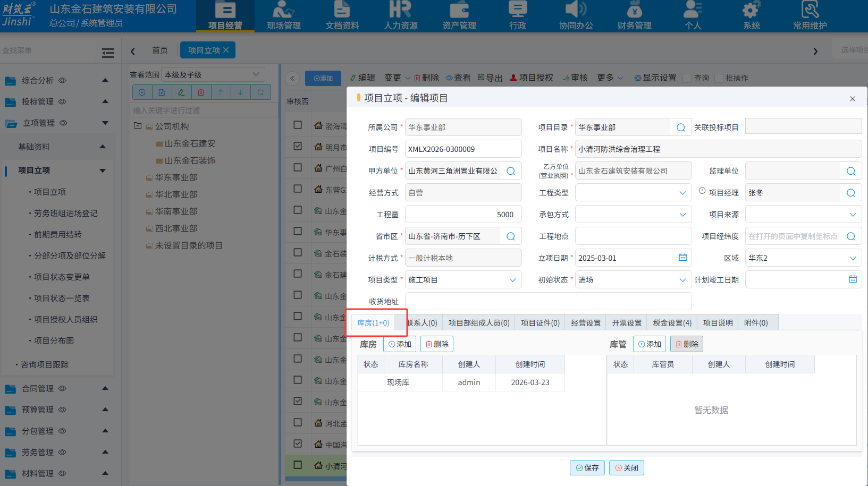The height and width of the screenshot is (486, 868).
Task: Uncheck the 中国海 row checkbox
Action: pyautogui.click(x=298, y=444)
